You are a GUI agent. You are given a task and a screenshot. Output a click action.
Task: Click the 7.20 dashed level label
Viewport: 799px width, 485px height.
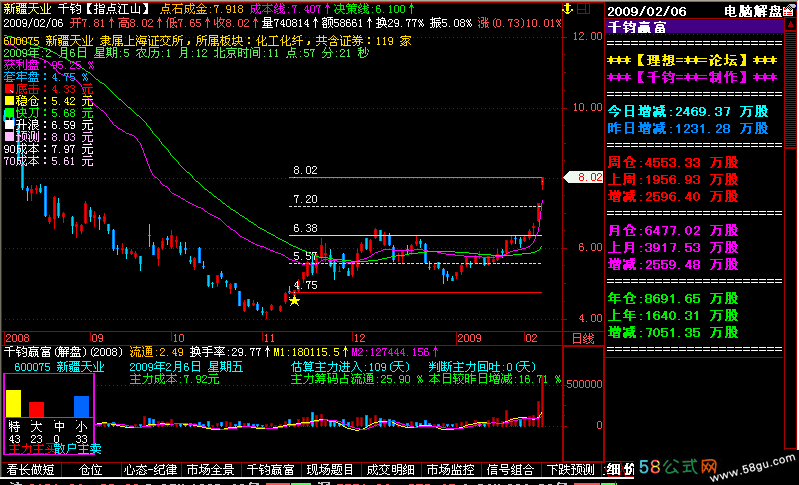tap(305, 199)
